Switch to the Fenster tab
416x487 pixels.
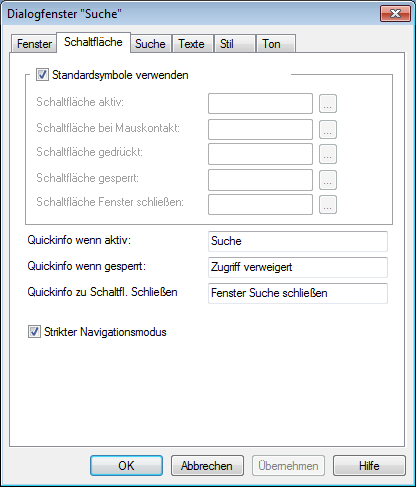coord(34,44)
